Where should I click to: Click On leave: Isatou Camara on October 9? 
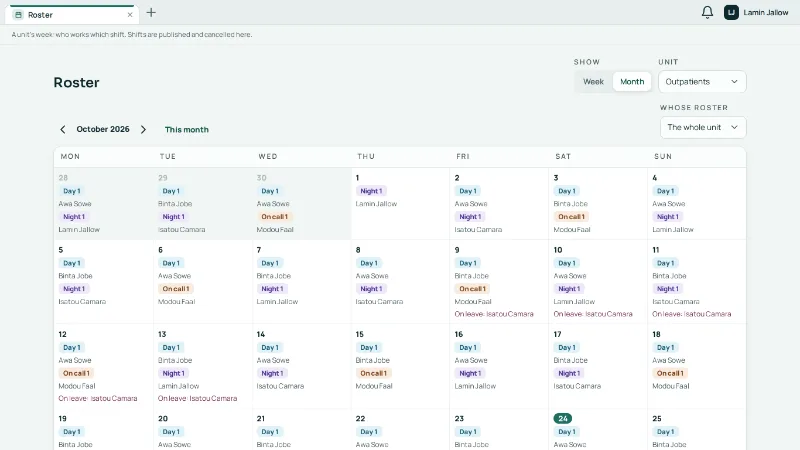[494, 314]
